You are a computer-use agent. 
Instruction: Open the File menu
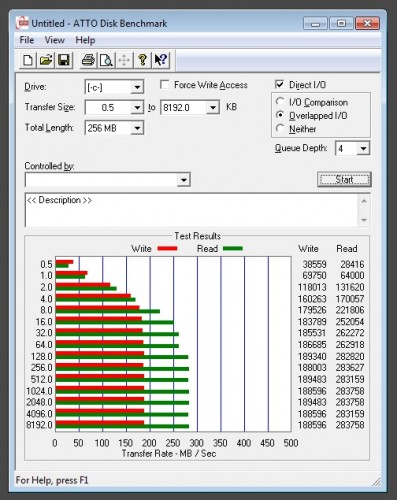tap(27, 40)
